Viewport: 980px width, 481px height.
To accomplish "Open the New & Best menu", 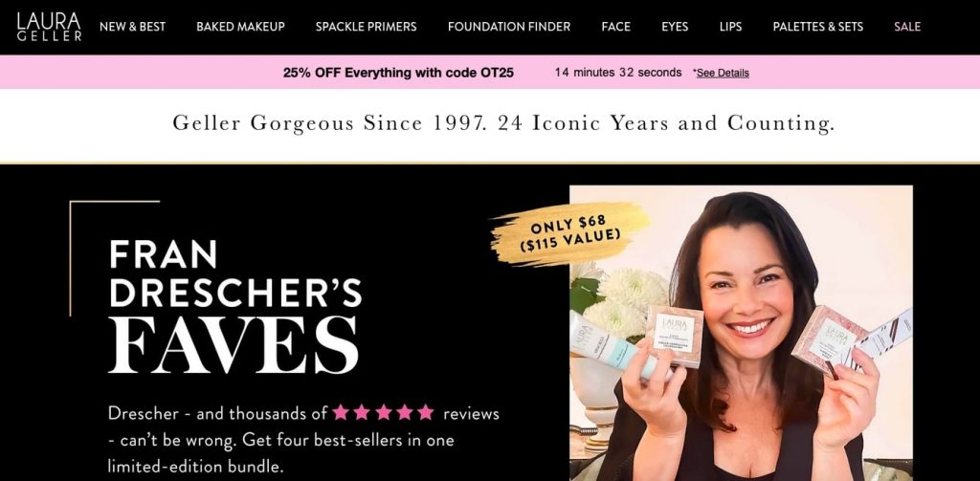I will tap(132, 27).
